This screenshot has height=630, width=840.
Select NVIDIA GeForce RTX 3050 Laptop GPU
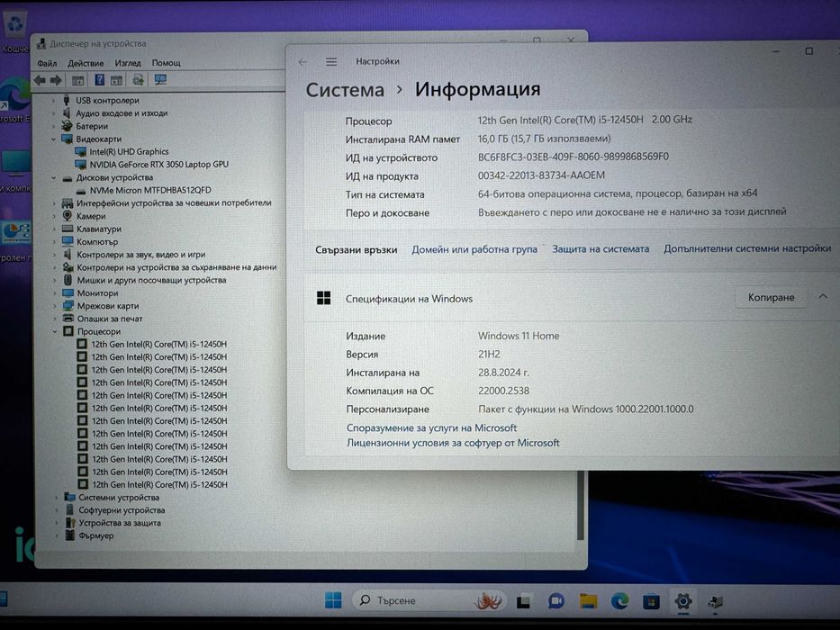158,165
